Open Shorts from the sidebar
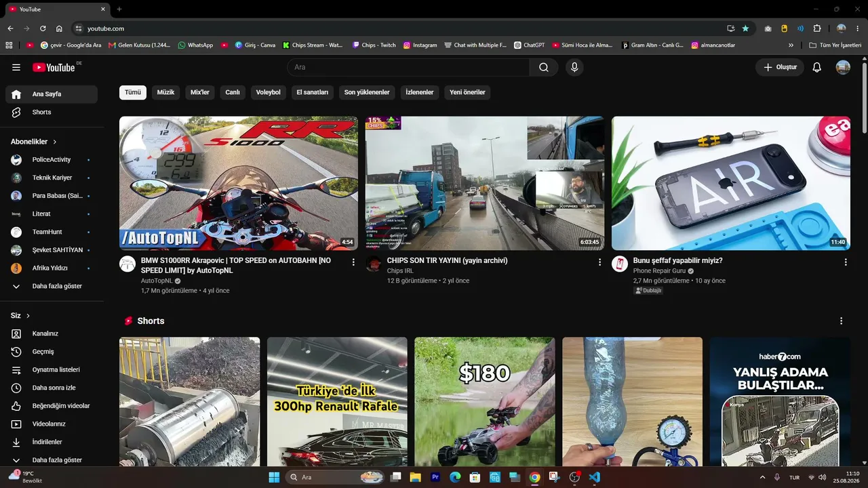This screenshot has width=868, height=488. click(52, 113)
